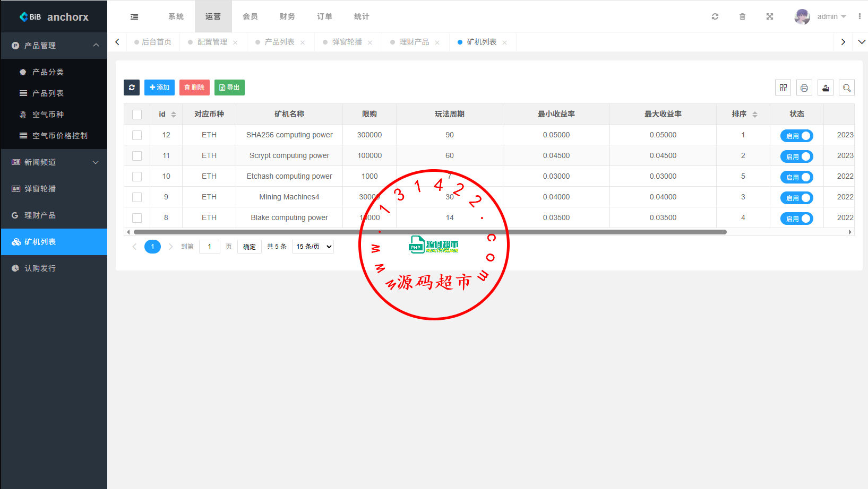Check the row checkbox for id 12
The image size is (868, 489).
[x=137, y=135]
